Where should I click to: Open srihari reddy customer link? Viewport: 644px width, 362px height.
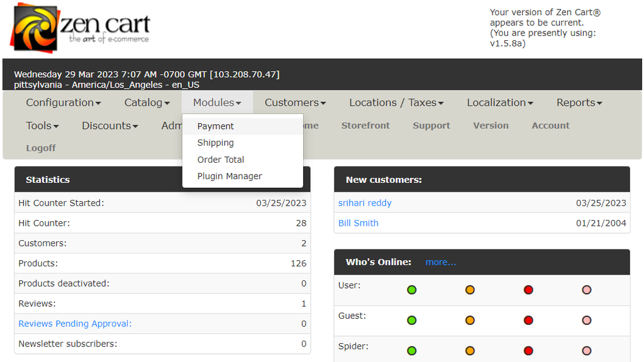coord(365,203)
